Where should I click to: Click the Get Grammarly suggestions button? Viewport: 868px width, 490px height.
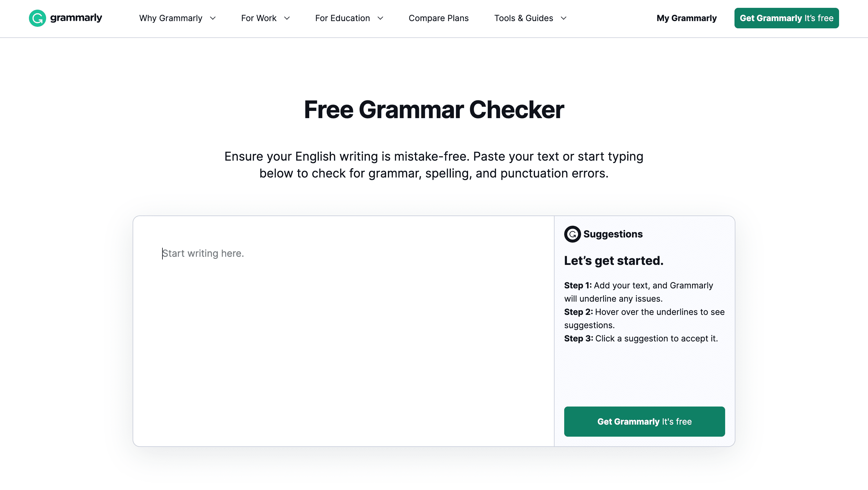pos(644,422)
